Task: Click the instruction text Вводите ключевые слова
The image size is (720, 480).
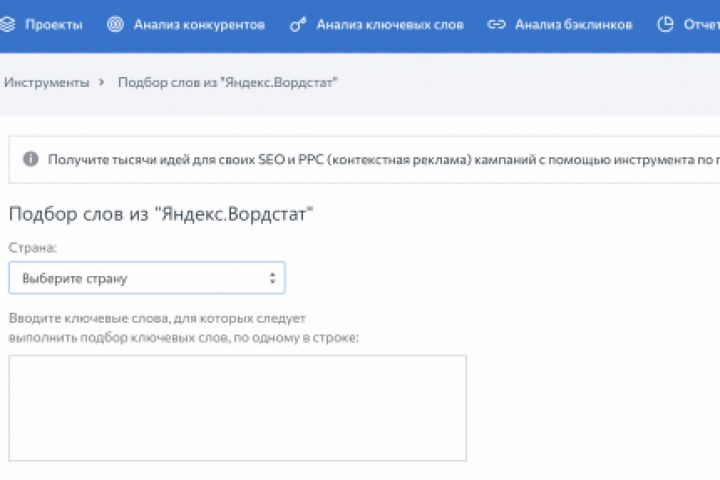Action: click(184, 328)
